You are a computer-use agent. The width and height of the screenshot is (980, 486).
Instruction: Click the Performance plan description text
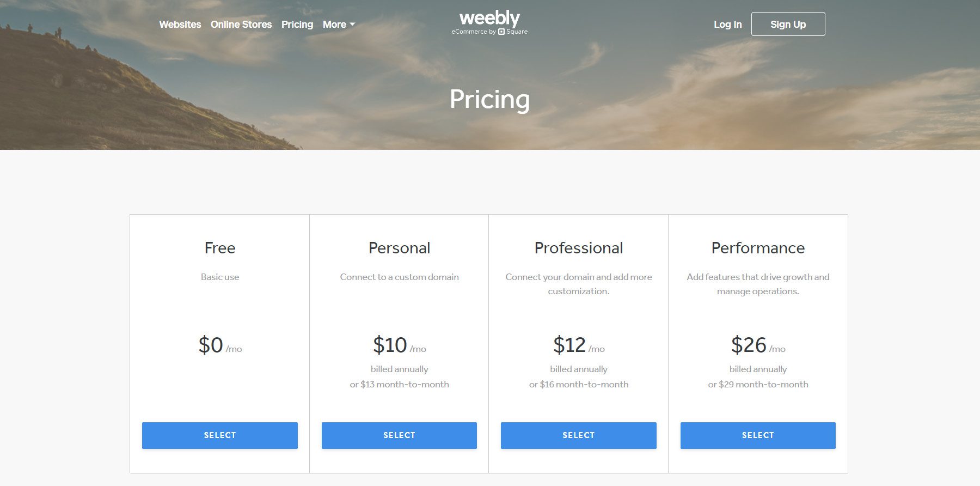757,284
